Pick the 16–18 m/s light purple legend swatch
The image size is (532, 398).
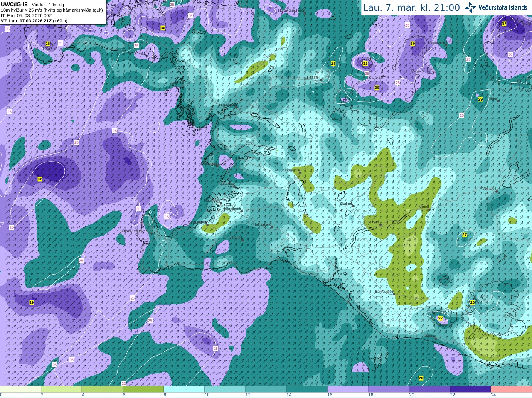348,389
